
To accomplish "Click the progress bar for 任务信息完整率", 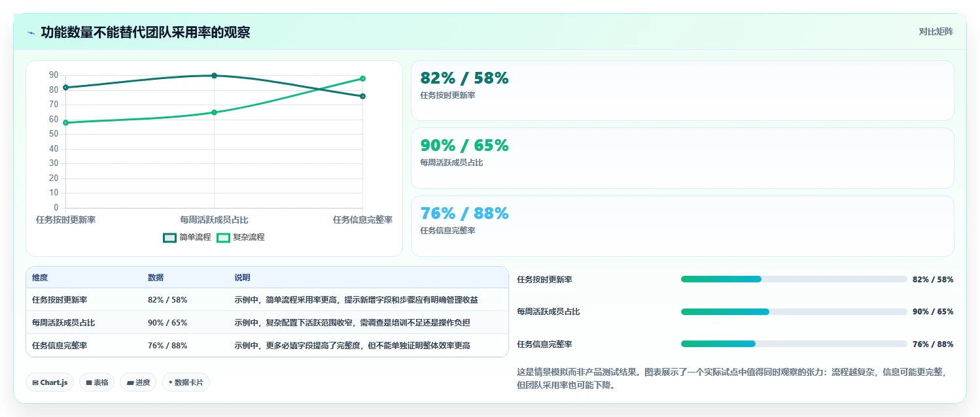I will [x=794, y=344].
